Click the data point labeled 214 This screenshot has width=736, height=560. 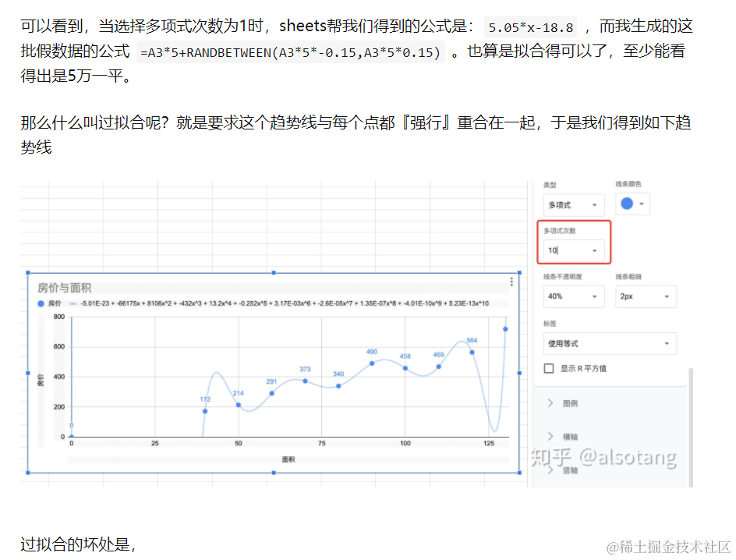click(239, 405)
